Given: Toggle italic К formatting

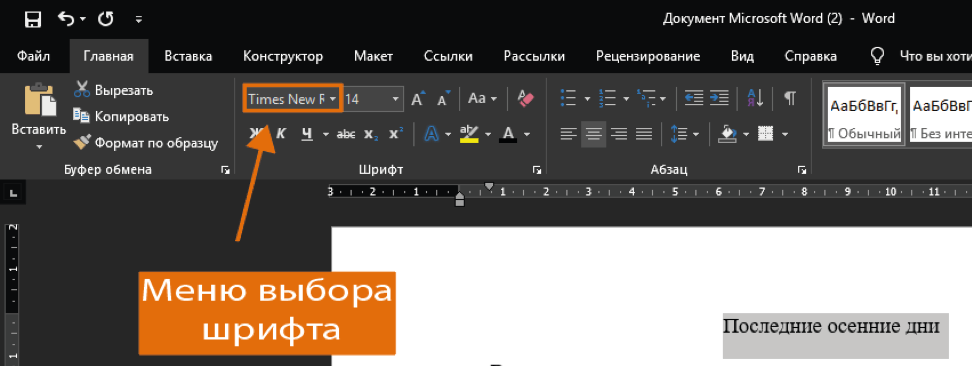Looking at the screenshot, I should (281, 133).
